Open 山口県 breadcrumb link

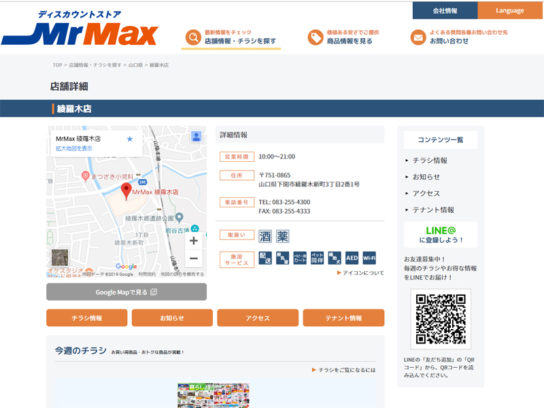(x=135, y=65)
